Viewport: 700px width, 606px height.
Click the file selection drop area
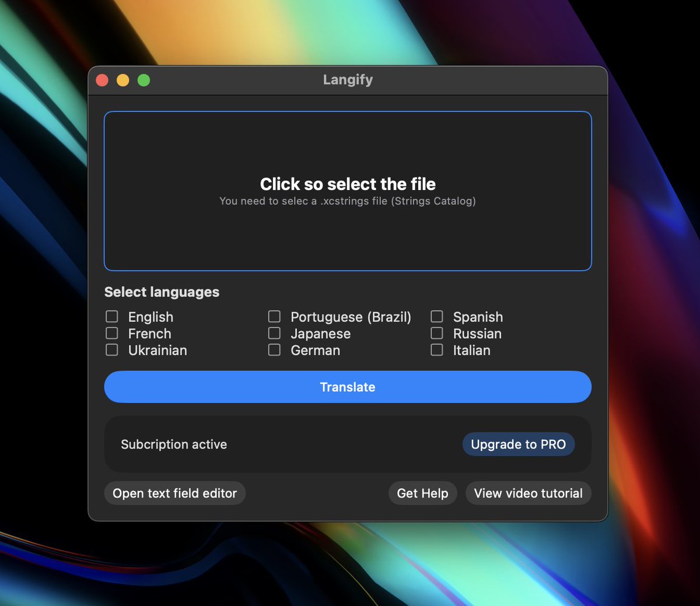point(348,191)
